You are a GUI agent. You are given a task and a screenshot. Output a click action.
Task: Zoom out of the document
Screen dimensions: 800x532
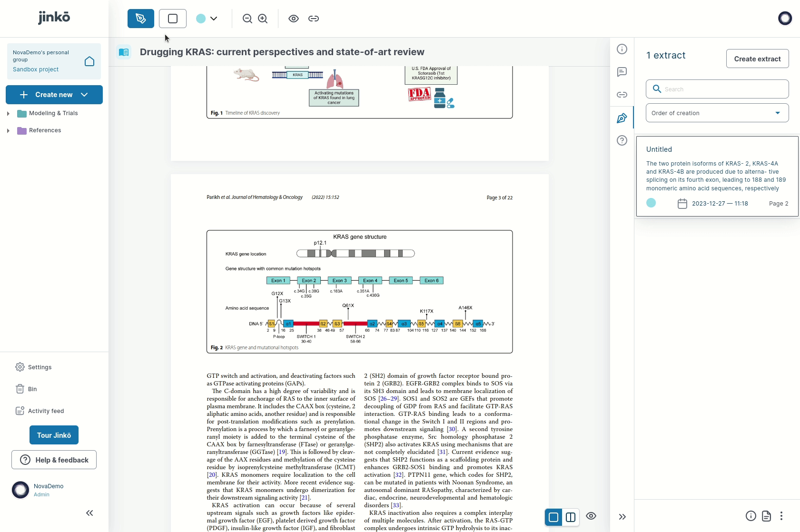click(x=247, y=19)
